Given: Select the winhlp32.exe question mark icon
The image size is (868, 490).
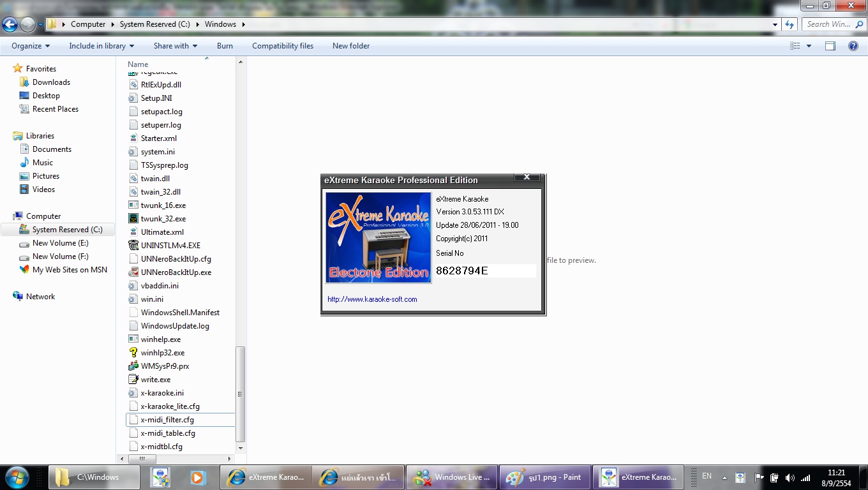Looking at the screenshot, I should pyautogui.click(x=133, y=353).
